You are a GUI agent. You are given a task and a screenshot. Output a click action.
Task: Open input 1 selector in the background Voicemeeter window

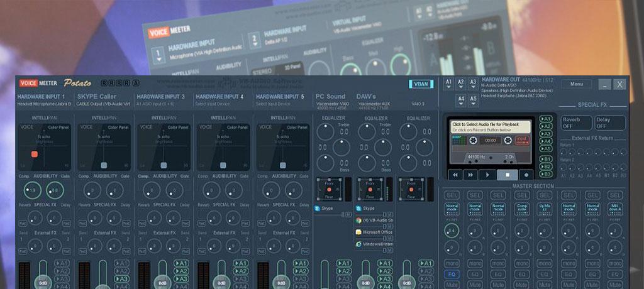pos(158,55)
